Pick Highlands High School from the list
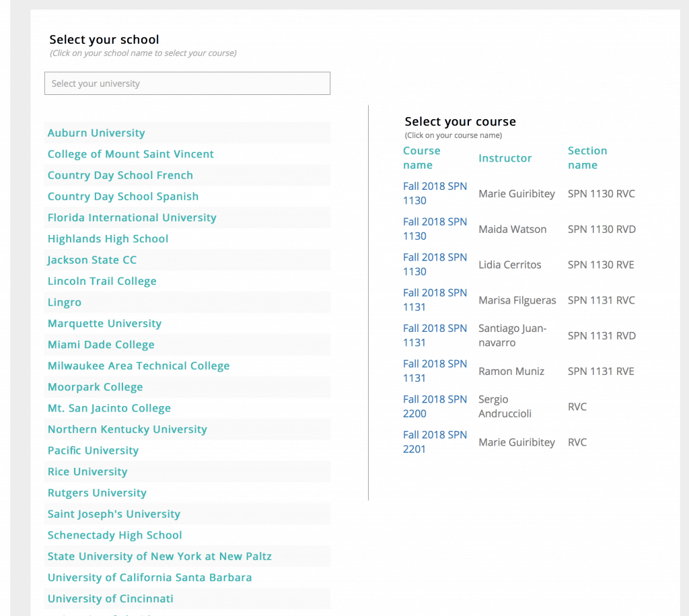Viewport: 689px width, 616px height. coord(108,239)
